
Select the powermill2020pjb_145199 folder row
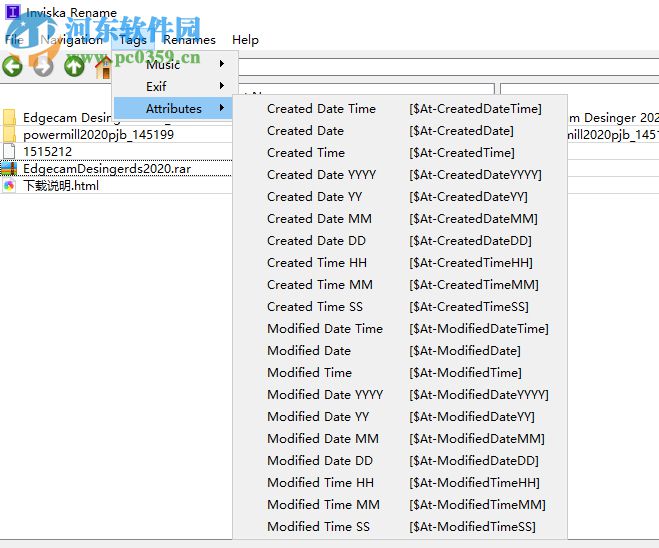[x=116, y=134]
